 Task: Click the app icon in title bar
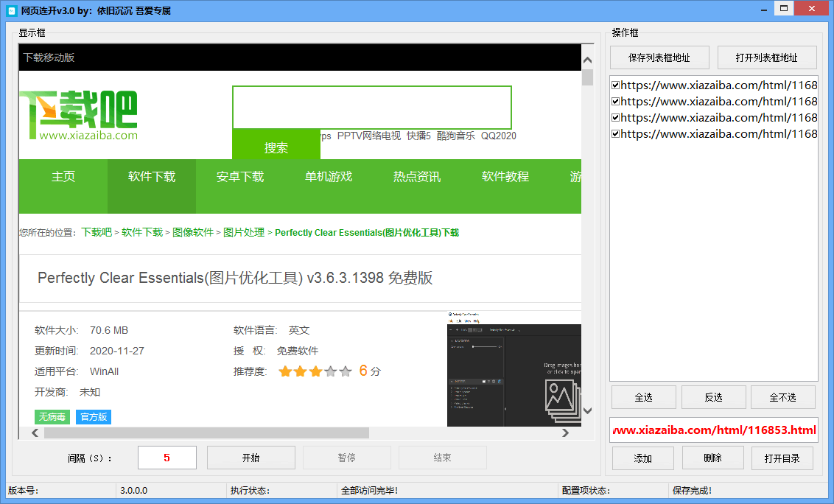[12, 10]
